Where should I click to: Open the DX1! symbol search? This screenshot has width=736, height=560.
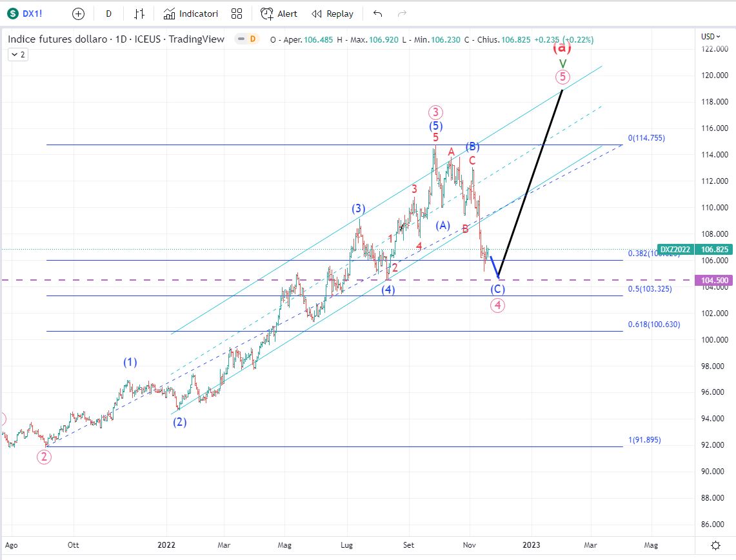[x=32, y=14]
